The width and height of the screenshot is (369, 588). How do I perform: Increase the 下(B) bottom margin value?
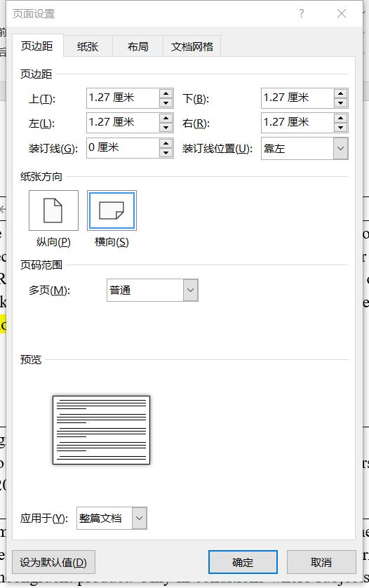click(340, 93)
